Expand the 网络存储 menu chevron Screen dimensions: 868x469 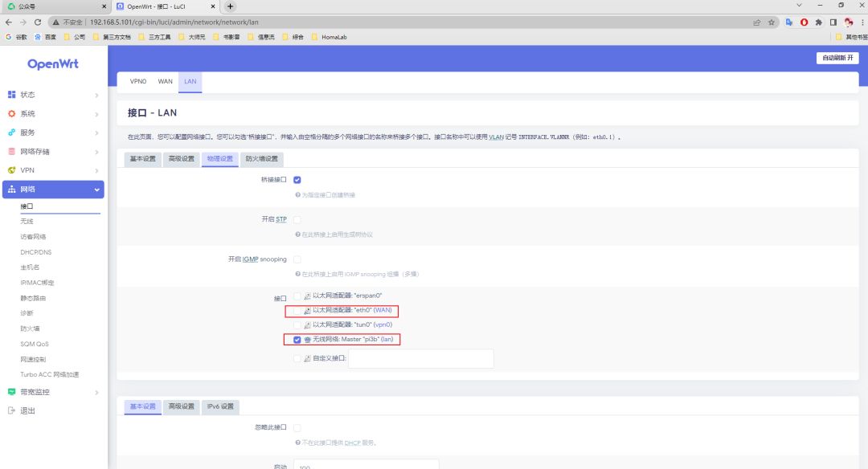click(97, 152)
